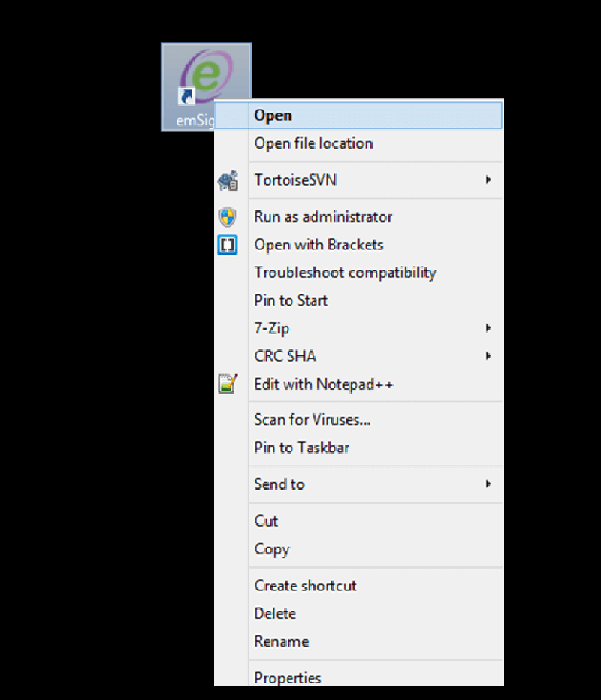
Task: Click the TortoiseSVN turtle icon
Action: pos(228,181)
